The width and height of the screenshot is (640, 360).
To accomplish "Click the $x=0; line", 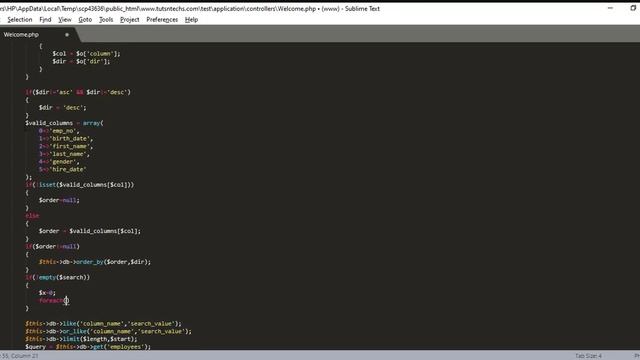I will [47, 293].
